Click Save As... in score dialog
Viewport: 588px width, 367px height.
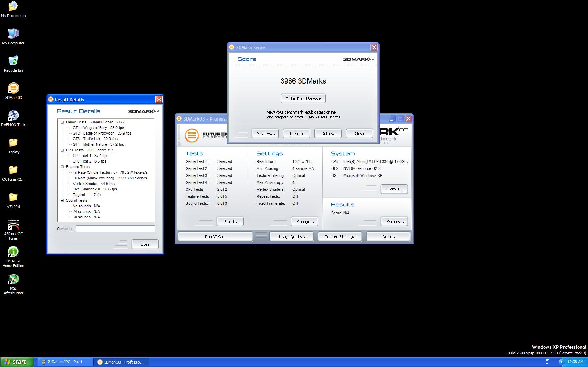pos(265,134)
